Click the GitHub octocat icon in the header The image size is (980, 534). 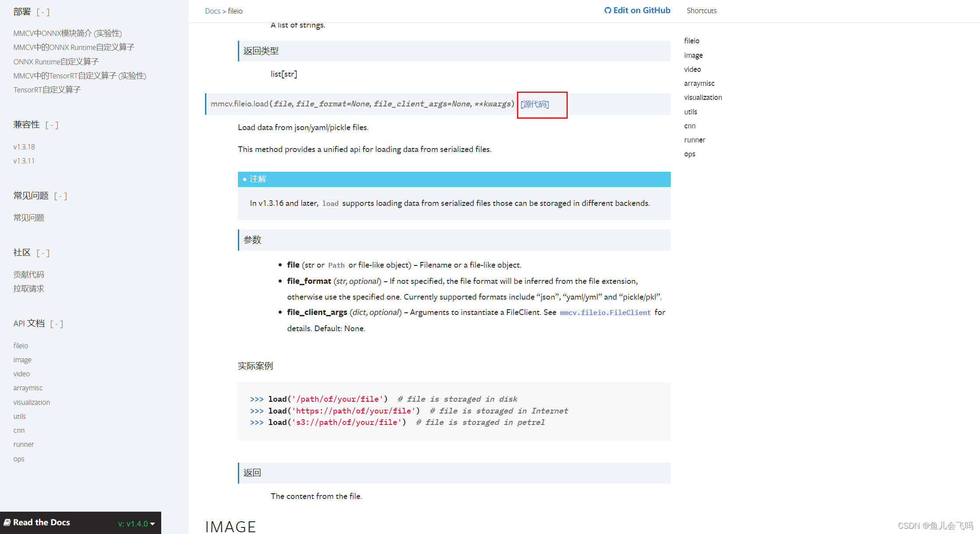(x=608, y=10)
